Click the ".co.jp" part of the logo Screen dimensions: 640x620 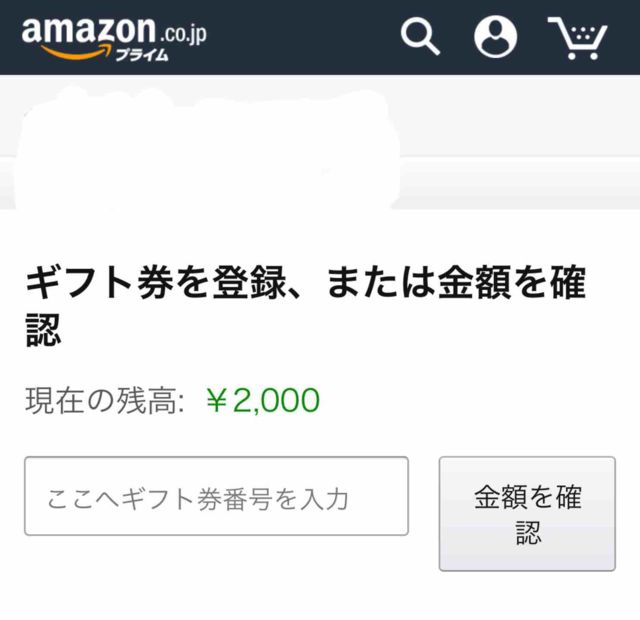(181, 33)
